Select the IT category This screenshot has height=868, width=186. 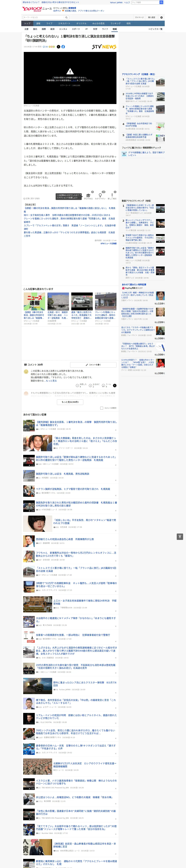[86, 29]
